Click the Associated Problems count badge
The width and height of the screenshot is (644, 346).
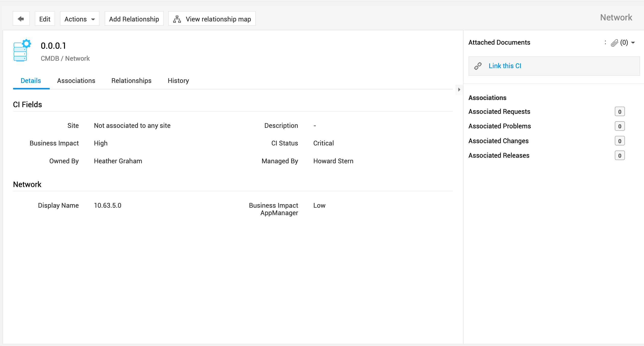620,126
